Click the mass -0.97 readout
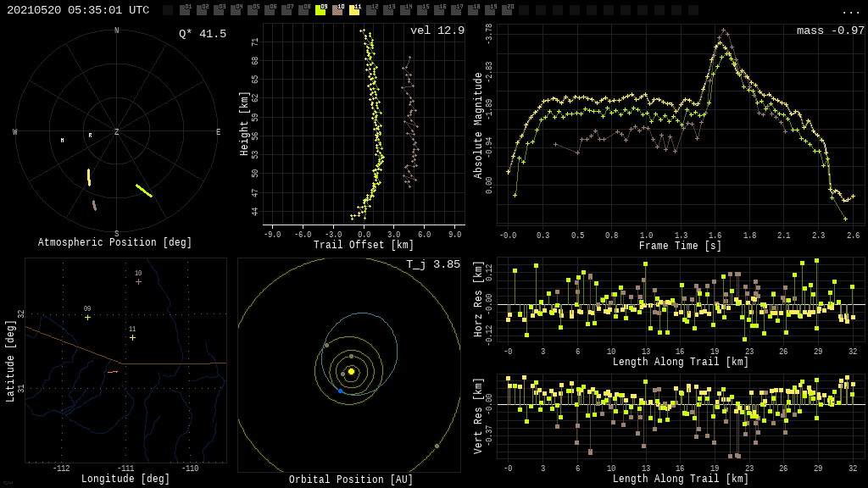 (830, 30)
